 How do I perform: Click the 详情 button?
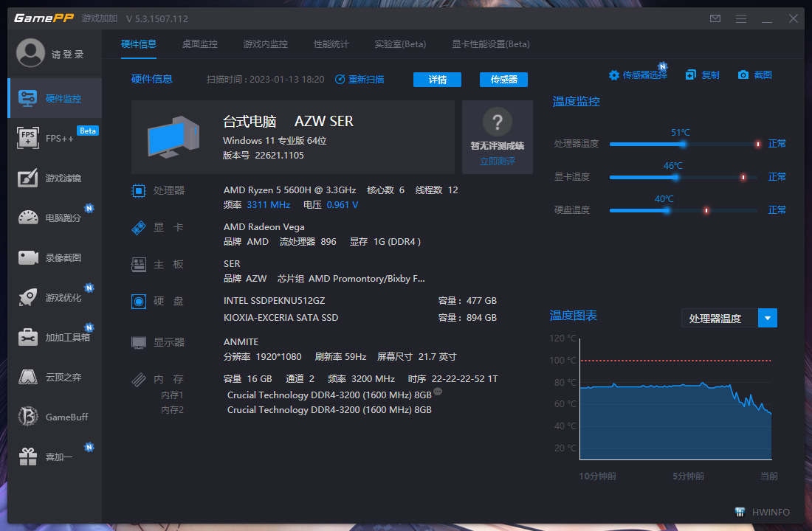437,80
